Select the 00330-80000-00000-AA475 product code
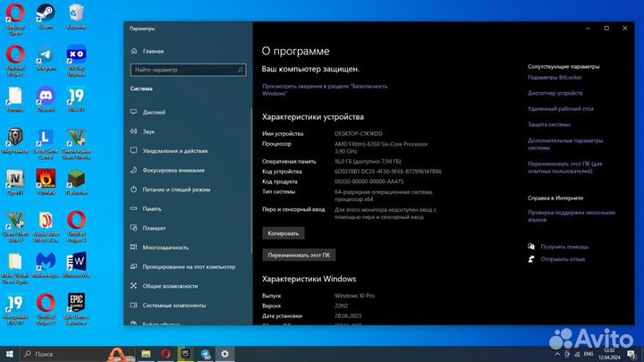The image size is (644, 362). coord(369,181)
